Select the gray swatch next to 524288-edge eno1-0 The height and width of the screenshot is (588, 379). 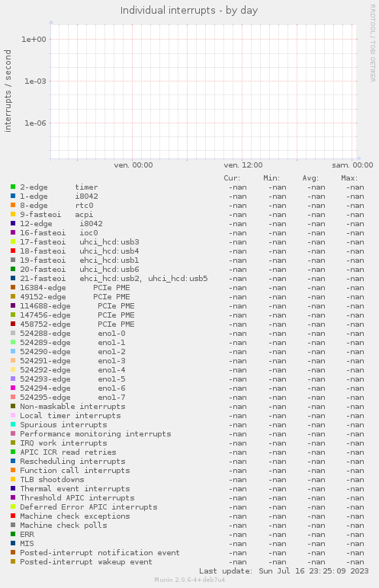(13, 333)
